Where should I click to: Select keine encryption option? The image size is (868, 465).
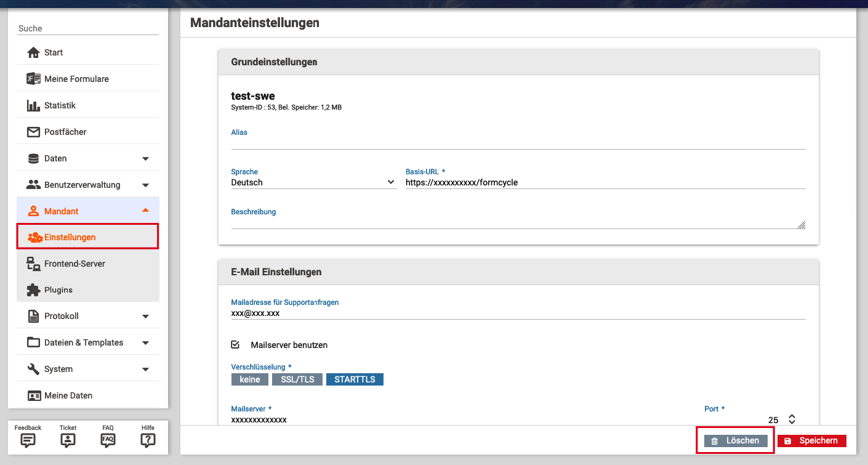click(x=250, y=379)
